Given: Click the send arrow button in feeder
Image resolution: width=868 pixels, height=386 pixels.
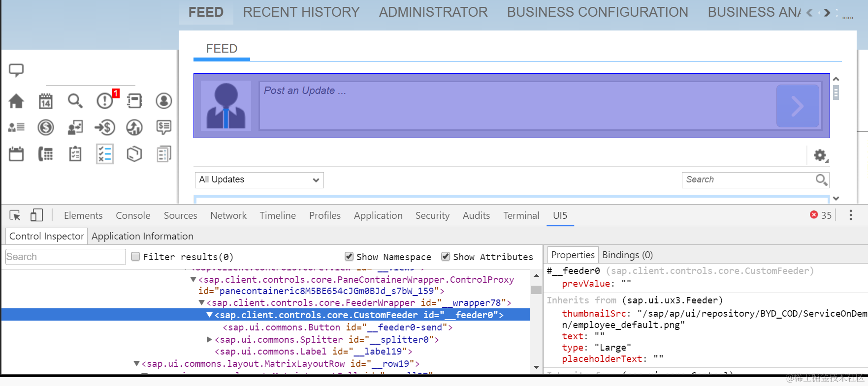Looking at the screenshot, I should pos(798,106).
